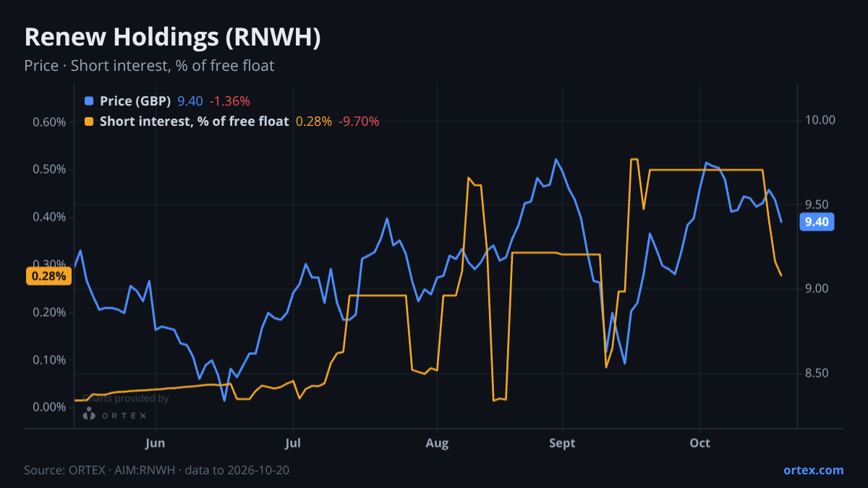Click the -9.70% short interest change value
This screenshot has width=868, height=488.
click(359, 121)
